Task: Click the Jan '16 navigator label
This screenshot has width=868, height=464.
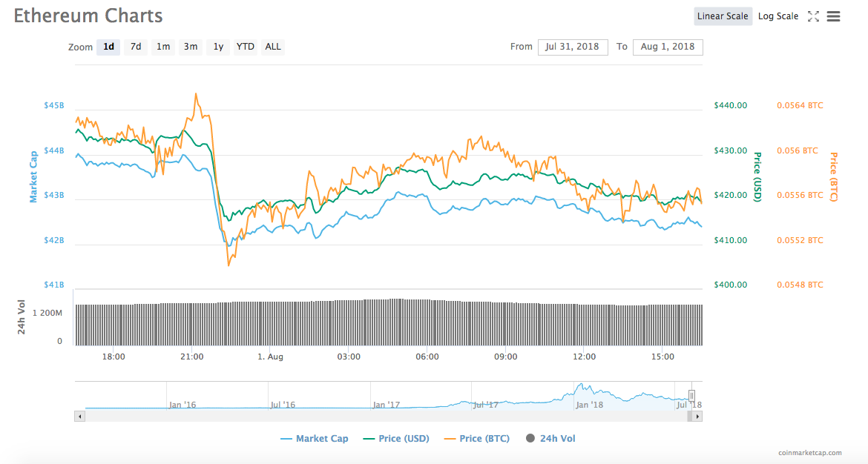Action: [182, 405]
